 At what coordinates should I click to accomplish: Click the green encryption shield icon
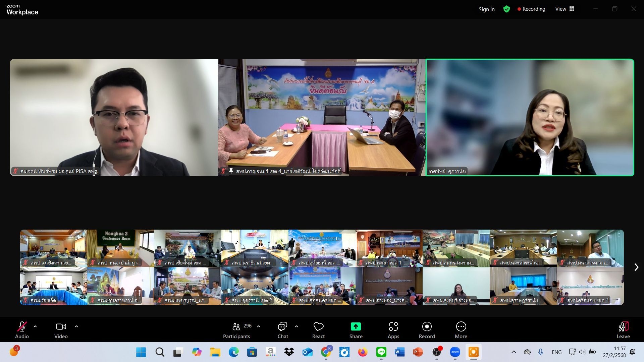coord(506,9)
